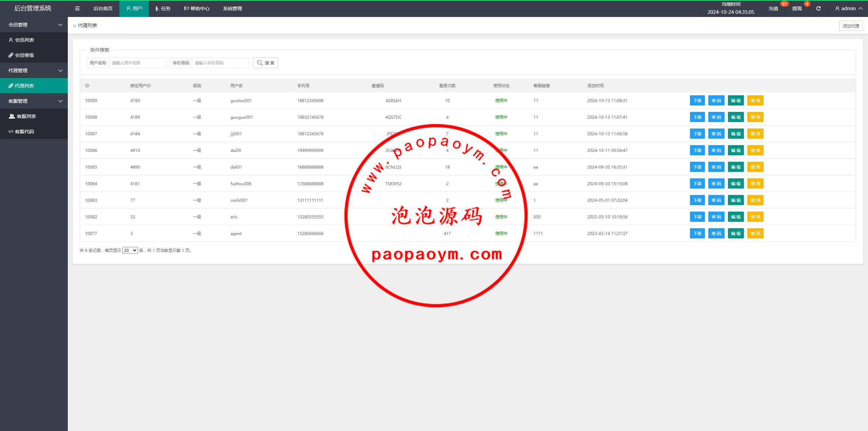Click the sidebar collapse hamburger icon
Screen dimensions: 868x431
[x=77, y=8]
